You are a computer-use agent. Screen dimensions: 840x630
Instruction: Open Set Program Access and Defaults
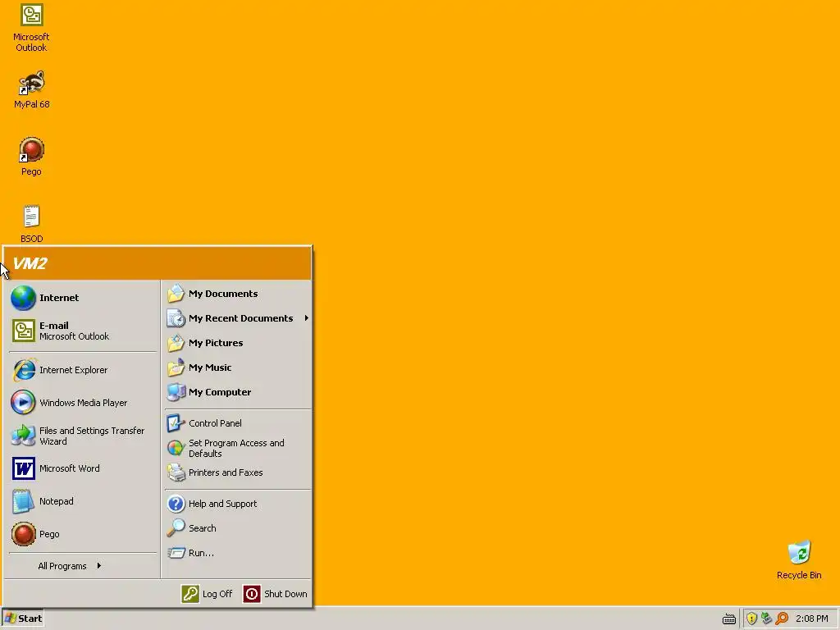tap(237, 448)
